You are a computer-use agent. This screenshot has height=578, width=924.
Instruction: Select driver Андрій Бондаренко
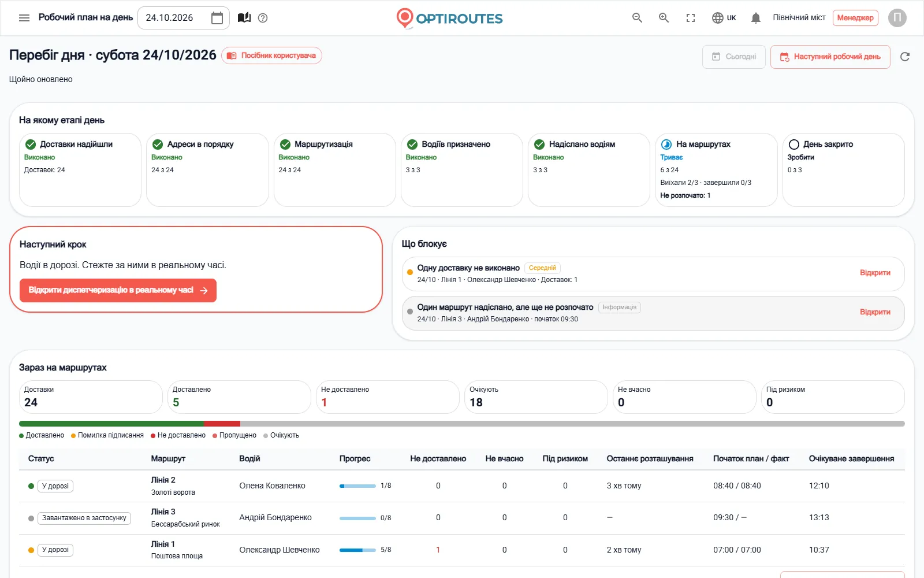tap(275, 518)
